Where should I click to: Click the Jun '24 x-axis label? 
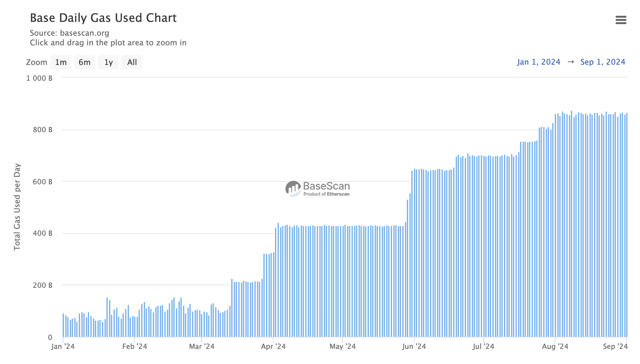[414, 346]
